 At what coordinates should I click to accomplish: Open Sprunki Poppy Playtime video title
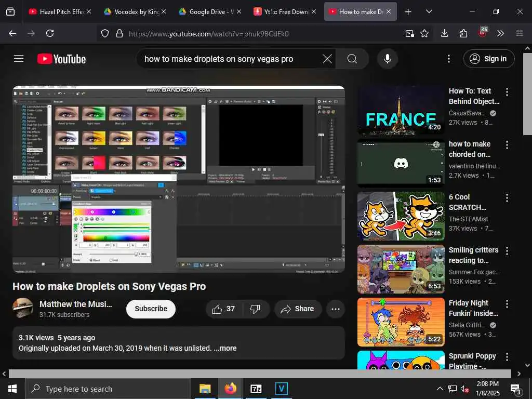tap(472, 361)
